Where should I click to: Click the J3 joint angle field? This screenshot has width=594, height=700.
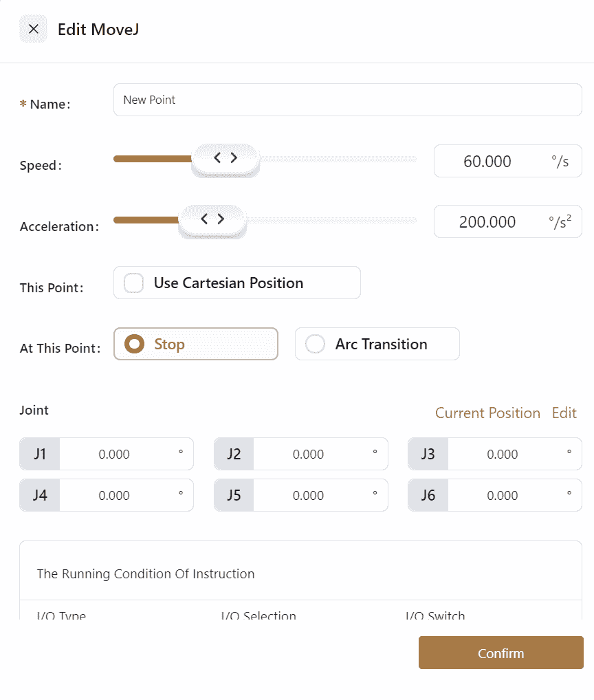[503, 454]
